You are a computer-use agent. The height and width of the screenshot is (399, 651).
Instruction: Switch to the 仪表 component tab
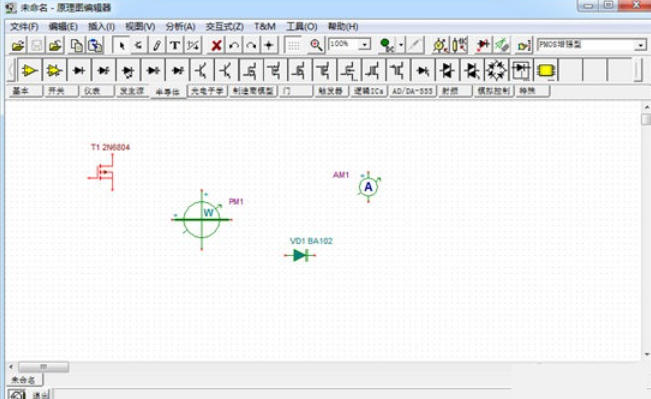[x=97, y=91]
